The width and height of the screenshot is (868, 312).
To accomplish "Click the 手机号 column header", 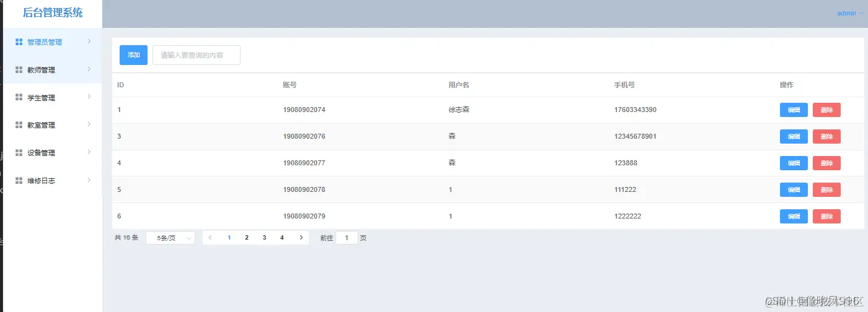I will (x=624, y=85).
